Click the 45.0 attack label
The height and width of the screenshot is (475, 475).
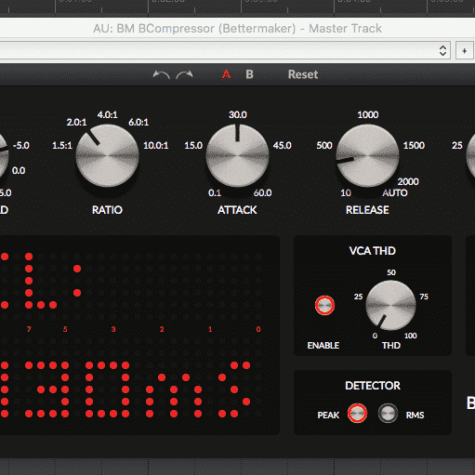pos(282,146)
